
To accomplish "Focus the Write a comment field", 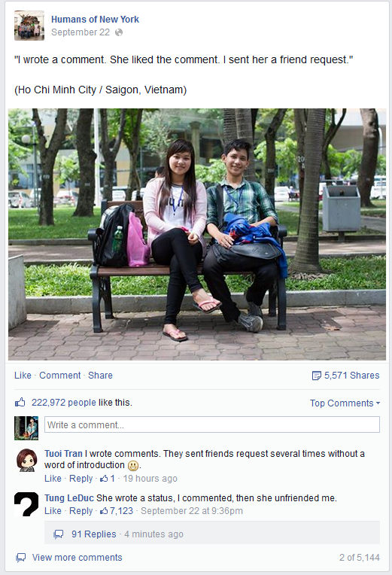I will 212,424.
